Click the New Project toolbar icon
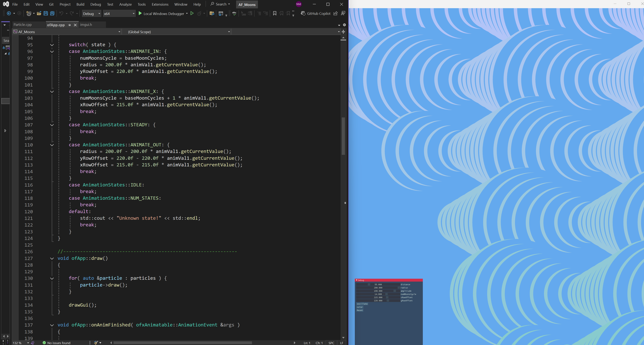 (x=29, y=13)
